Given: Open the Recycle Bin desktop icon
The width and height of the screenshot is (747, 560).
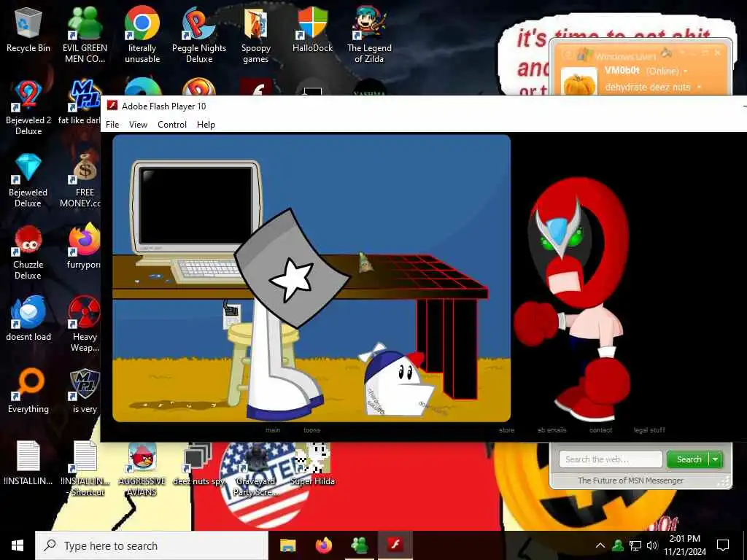Looking at the screenshot, I should tap(28, 30).
